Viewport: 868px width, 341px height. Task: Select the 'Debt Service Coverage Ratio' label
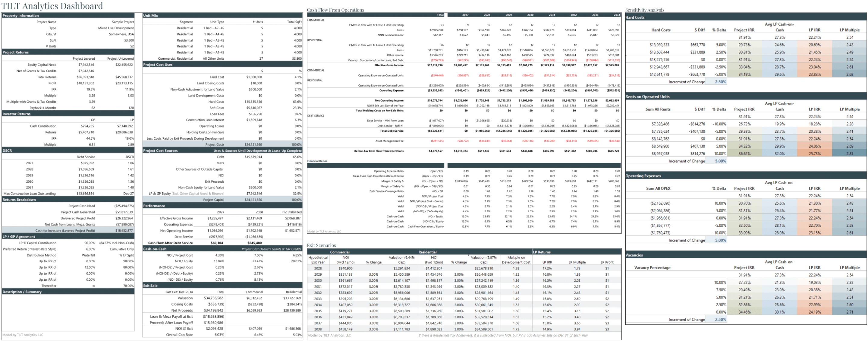[x=386, y=191]
